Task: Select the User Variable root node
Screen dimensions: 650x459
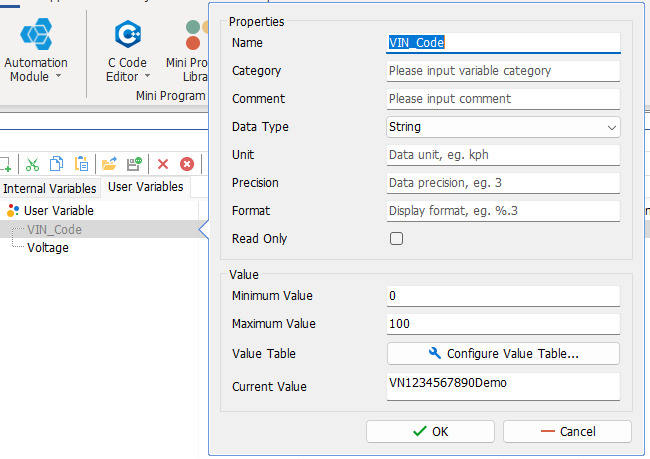Action: 58,210
